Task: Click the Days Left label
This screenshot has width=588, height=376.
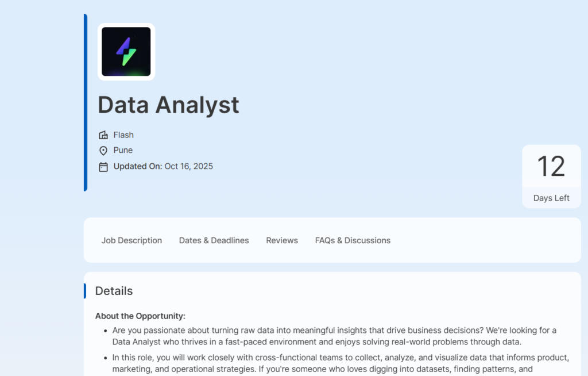Action: (551, 198)
